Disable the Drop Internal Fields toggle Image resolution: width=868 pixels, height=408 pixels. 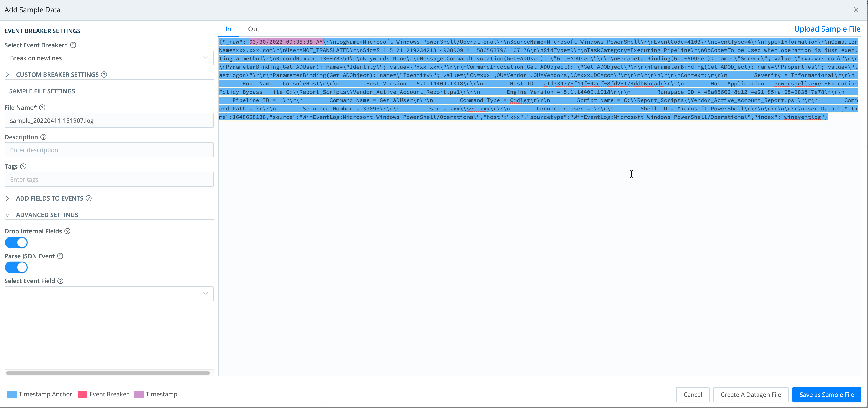16,243
